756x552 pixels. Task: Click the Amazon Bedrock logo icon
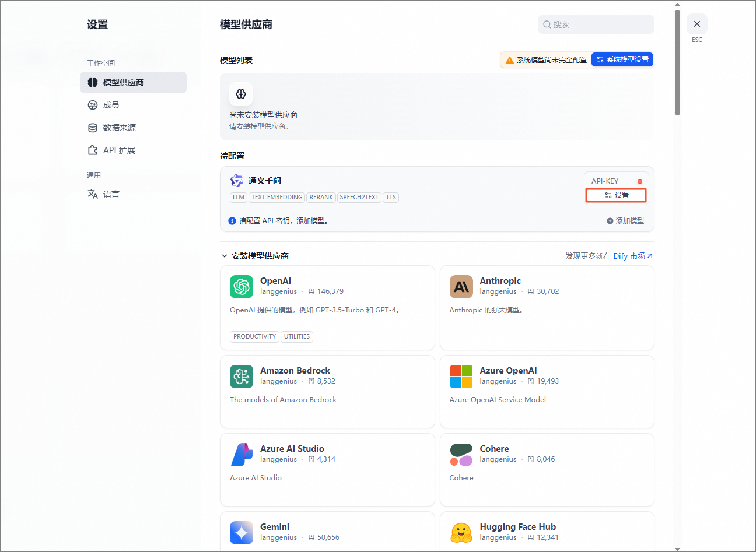tap(242, 377)
